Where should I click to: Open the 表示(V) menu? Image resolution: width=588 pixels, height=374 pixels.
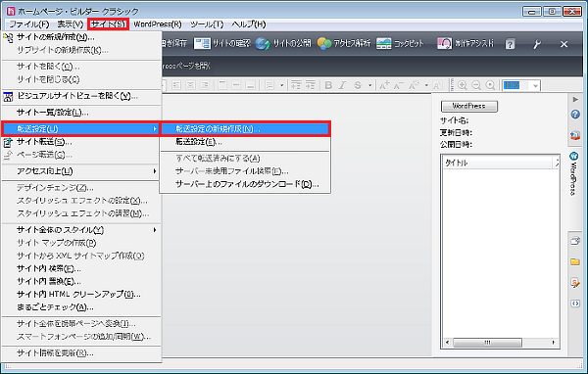tap(71, 24)
